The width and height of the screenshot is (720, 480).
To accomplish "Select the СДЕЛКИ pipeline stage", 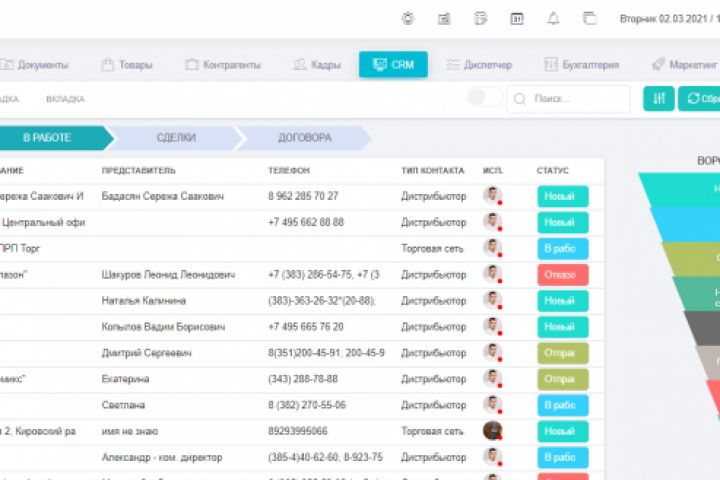I will coord(176,138).
